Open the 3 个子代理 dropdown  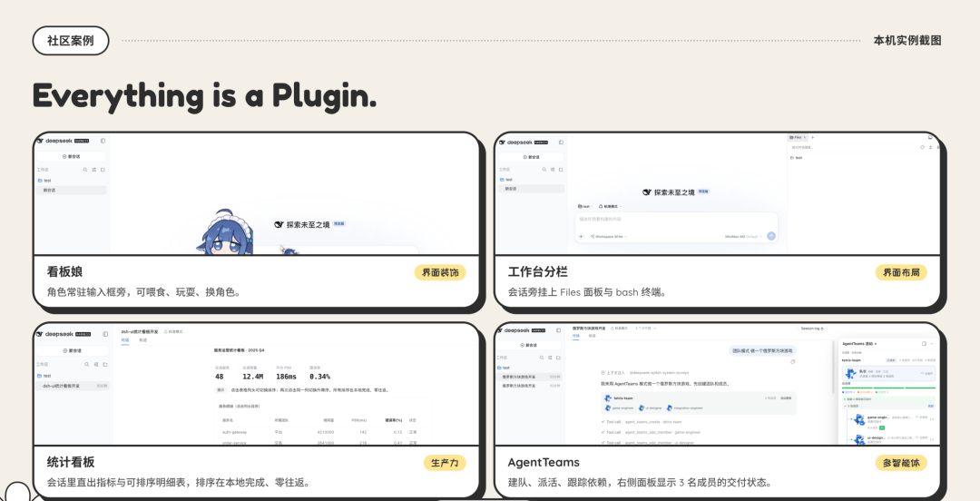point(646,328)
